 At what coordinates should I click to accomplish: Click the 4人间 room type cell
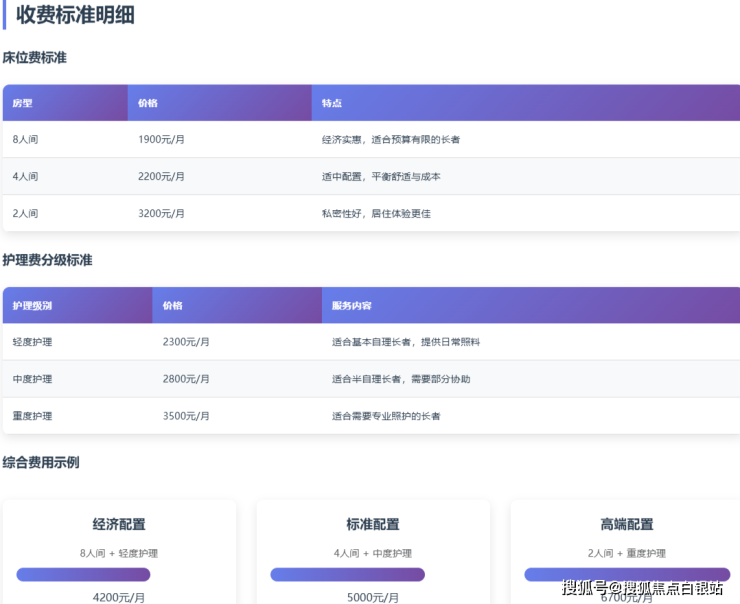[x=25, y=176]
